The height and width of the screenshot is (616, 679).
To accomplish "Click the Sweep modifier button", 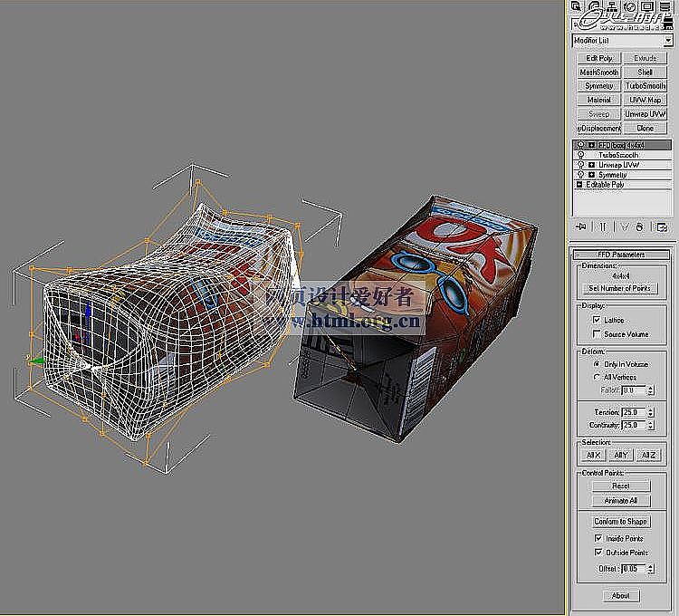I will [599, 114].
